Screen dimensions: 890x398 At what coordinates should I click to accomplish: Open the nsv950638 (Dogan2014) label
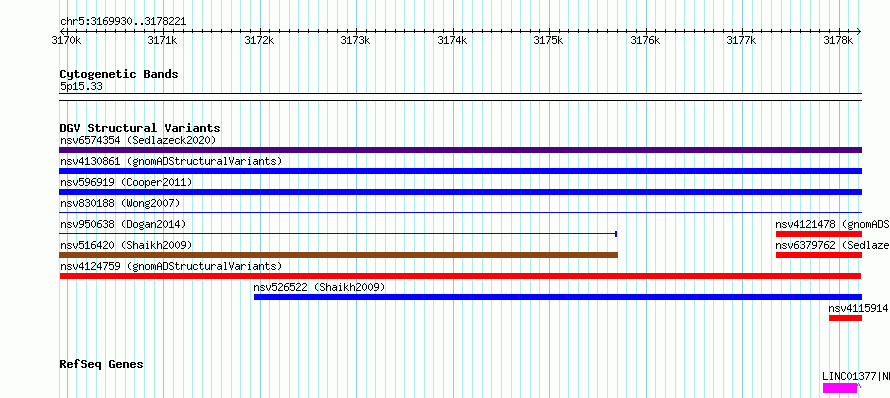point(123,224)
